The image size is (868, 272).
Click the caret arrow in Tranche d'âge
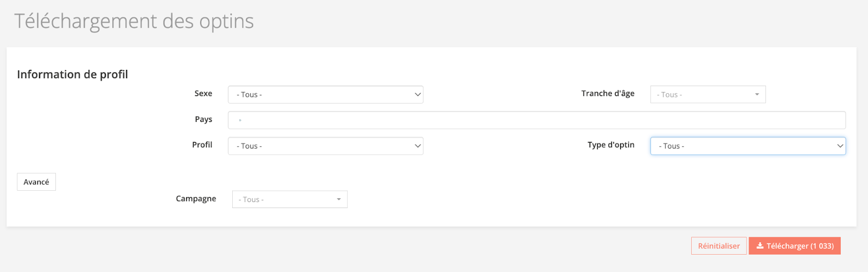point(757,95)
